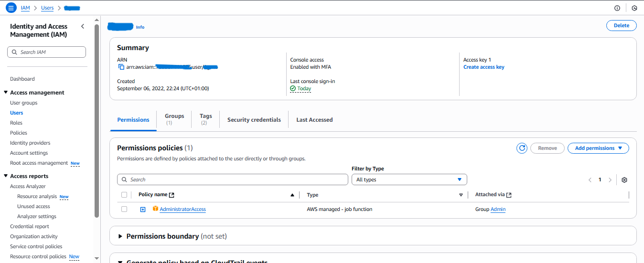Viewport: 644px width, 263px height.
Task: Click the Remove permissions button
Action: point(547,148)
